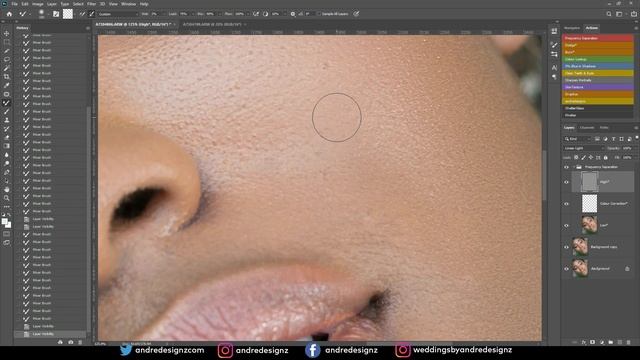Select the active Mixer Brush tool
The width and height of the screenshot is (640, 360).
(7, 103)
